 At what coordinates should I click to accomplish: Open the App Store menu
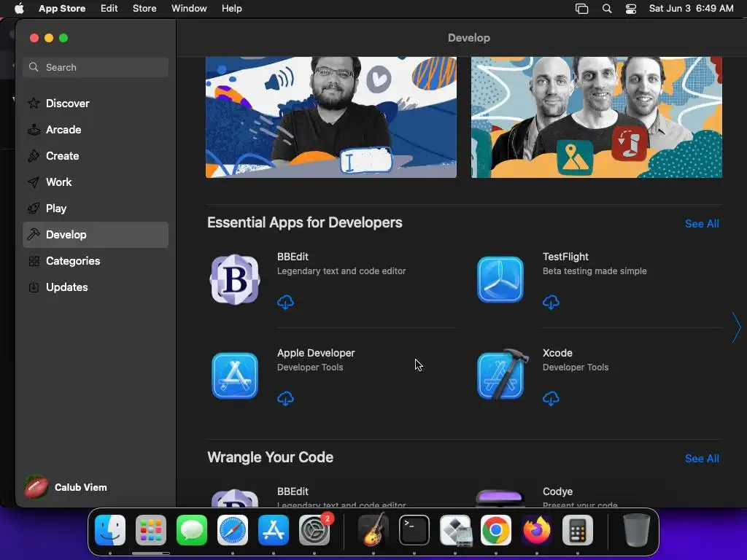click(62, 9)
